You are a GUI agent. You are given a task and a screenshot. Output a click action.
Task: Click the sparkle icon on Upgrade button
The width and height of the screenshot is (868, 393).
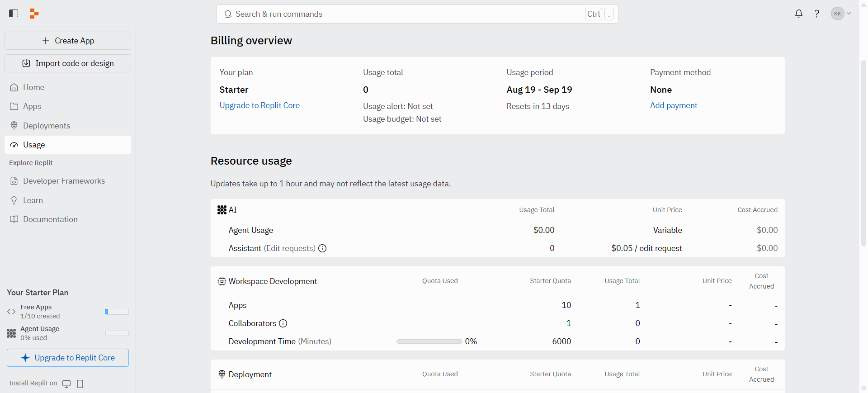25,358
